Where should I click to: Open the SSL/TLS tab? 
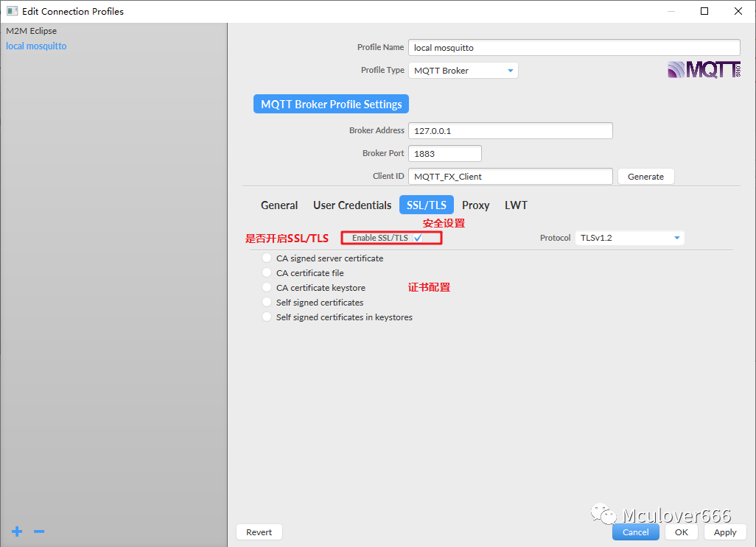pos(426,205)
